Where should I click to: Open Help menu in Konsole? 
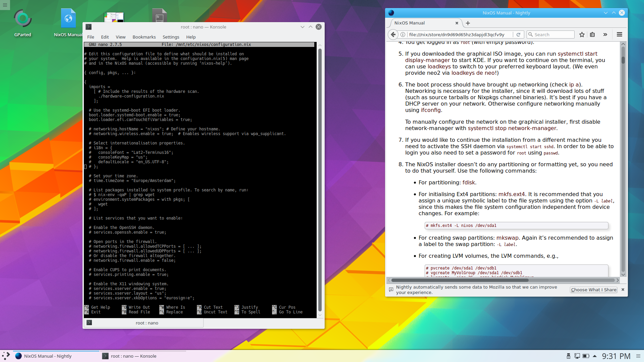click(191, 37)
